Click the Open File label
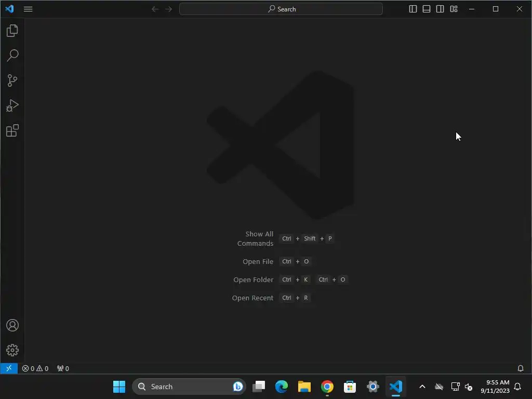 (x=258, y=262)
